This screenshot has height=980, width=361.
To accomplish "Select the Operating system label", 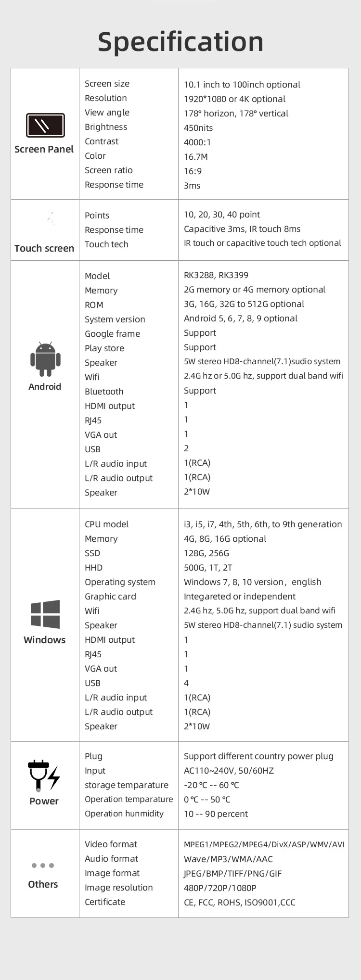I will [120, 582].
